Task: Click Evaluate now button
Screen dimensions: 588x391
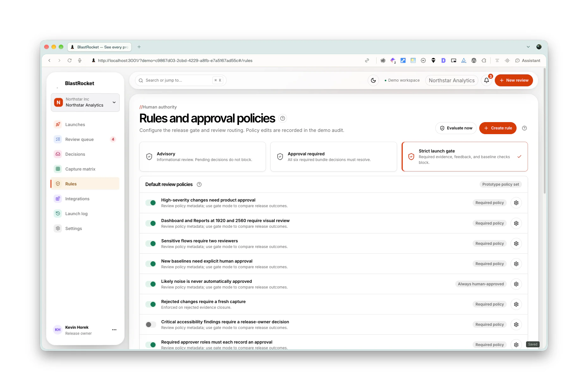Action: coord(456,128)
